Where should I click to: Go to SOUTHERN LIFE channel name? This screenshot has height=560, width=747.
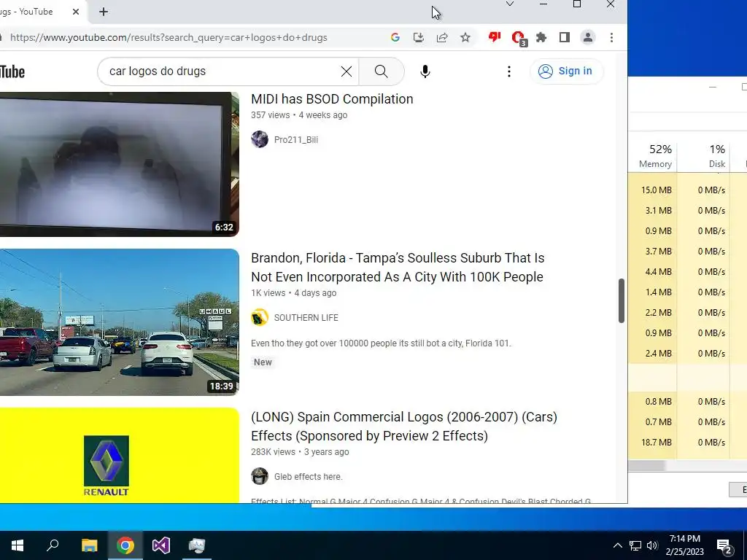point(306,318)
